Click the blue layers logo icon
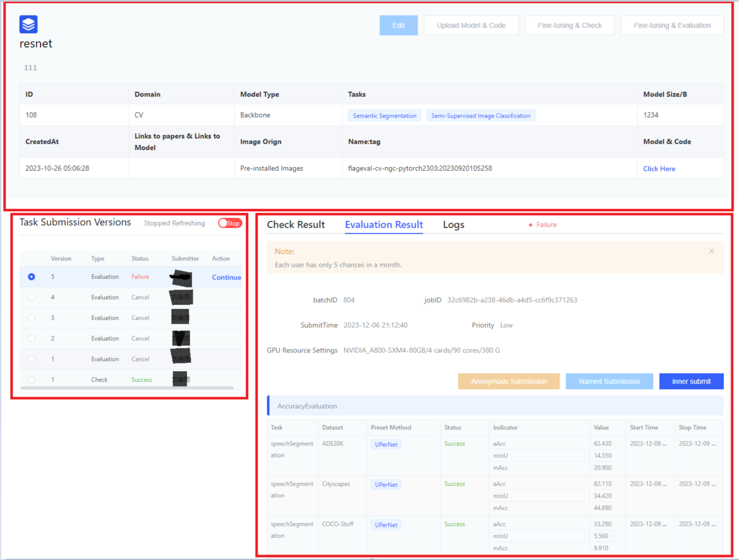739x560 pixels. click(x=28, y=24)
